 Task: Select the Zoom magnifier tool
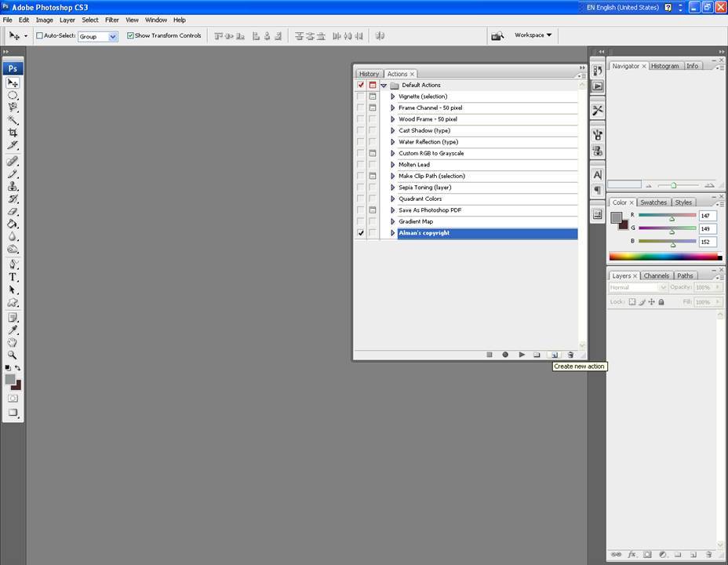(x=13, y=355)
